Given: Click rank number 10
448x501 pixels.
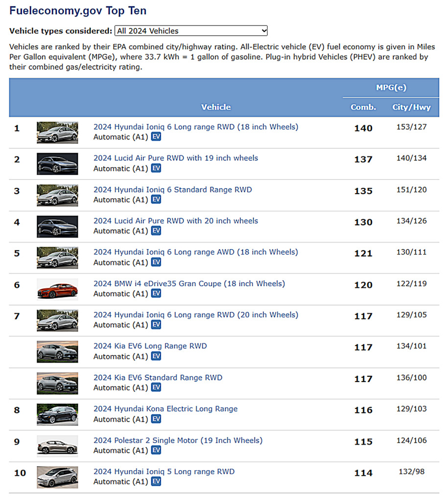Looking at the screenshot, I should pos(20,473).
